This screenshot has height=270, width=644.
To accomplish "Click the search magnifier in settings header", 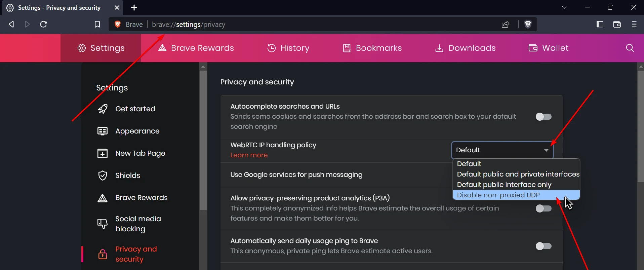I will [x=630, y=48].
